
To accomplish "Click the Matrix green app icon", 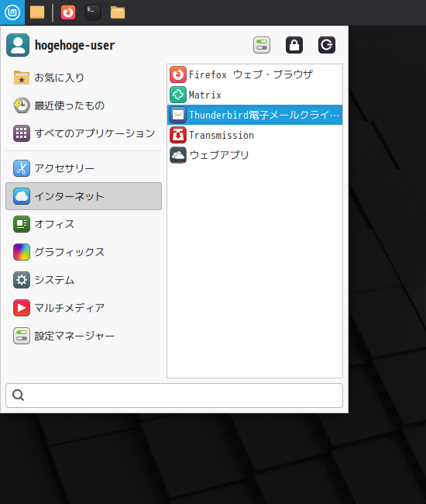I will point(178,95).
